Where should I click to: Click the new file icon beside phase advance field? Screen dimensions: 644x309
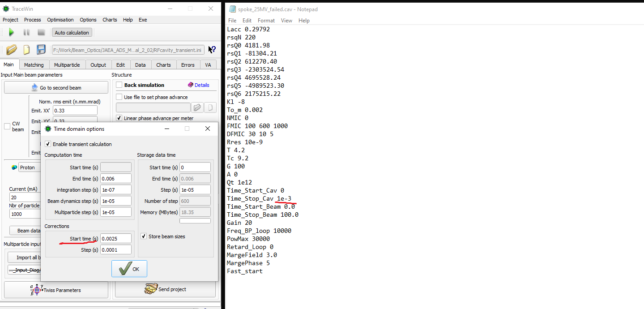click(x=210, y=107)
